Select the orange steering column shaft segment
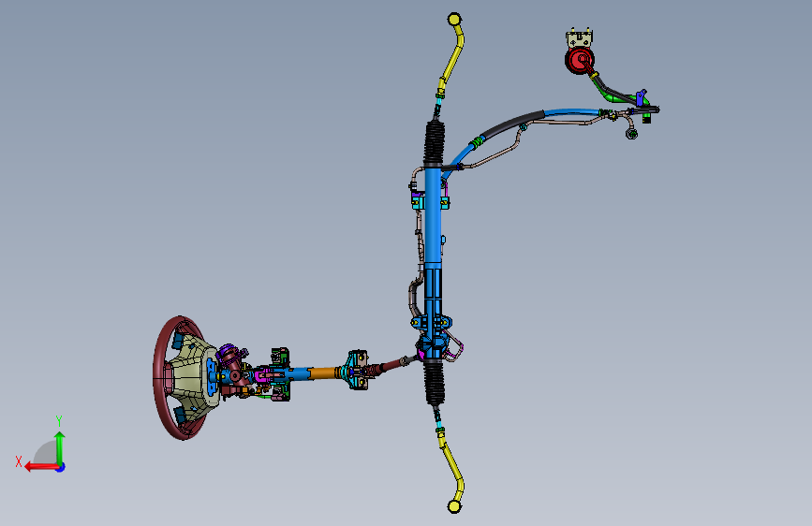Viewport: 812px width, 526px height. pos(323,373)
